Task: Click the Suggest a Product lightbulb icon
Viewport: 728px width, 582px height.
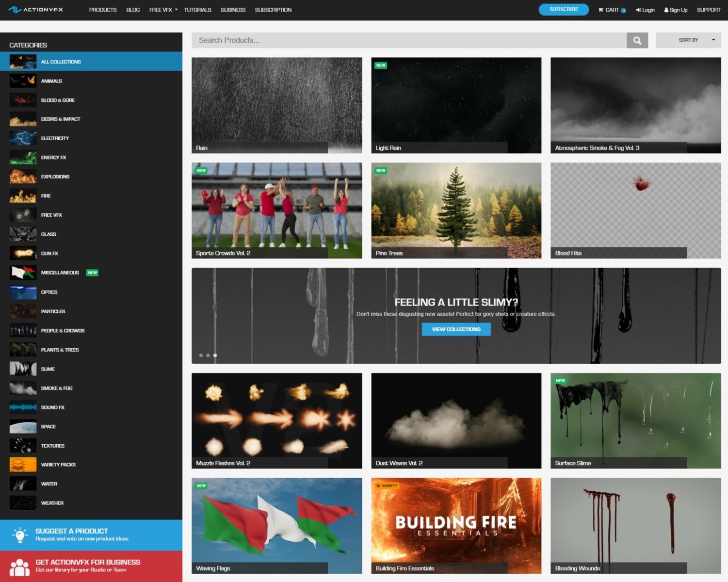Action: (x=20, y=534)
